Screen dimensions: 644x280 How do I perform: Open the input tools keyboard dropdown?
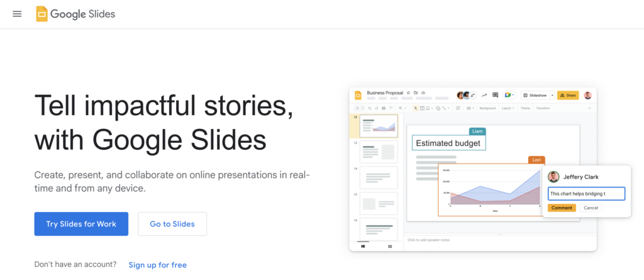click(470, 108)
